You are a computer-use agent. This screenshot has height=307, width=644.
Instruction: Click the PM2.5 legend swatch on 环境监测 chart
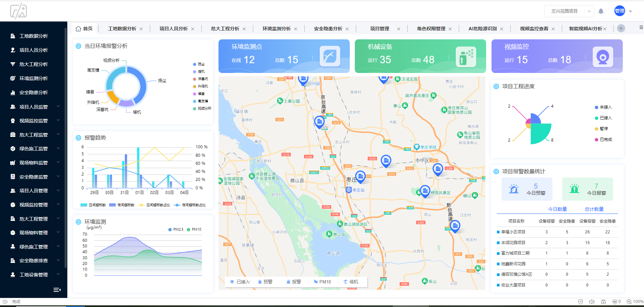(x=170, y=229)
